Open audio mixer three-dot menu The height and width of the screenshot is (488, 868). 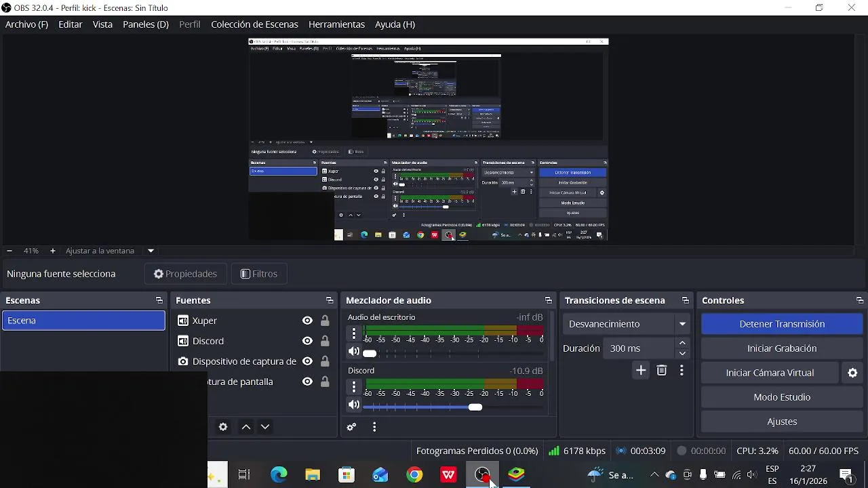click(374, 427)
